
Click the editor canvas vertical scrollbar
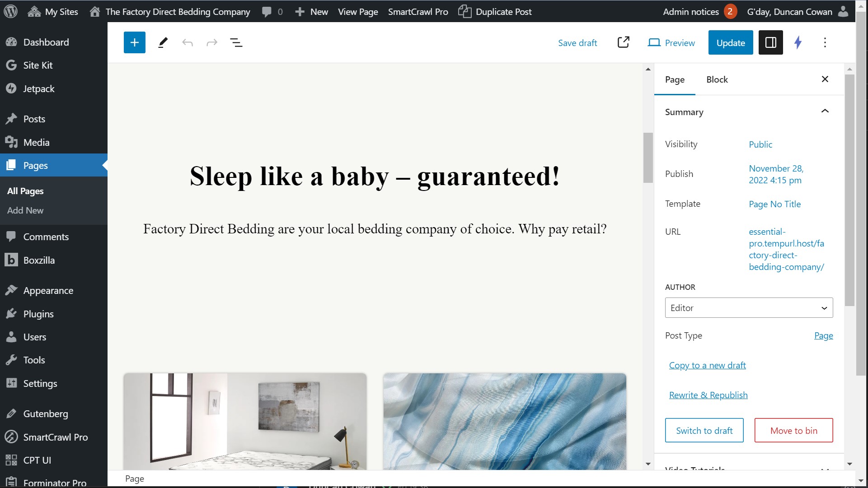click(x=648, y=158)
